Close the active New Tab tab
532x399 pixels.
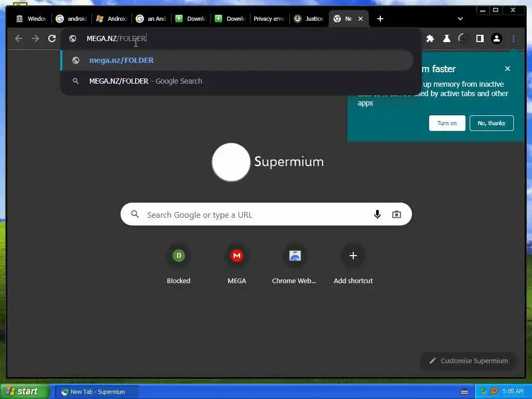coord(361,19)
